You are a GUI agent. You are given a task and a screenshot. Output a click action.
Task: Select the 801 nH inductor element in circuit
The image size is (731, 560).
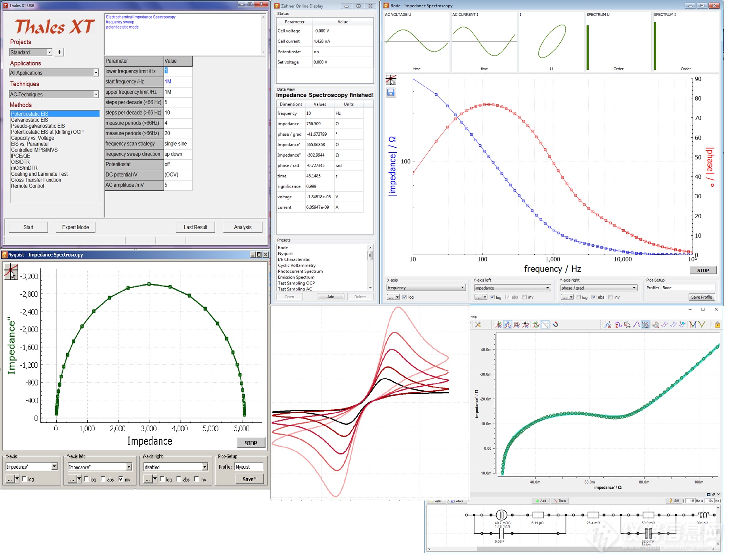pos(703,515)
